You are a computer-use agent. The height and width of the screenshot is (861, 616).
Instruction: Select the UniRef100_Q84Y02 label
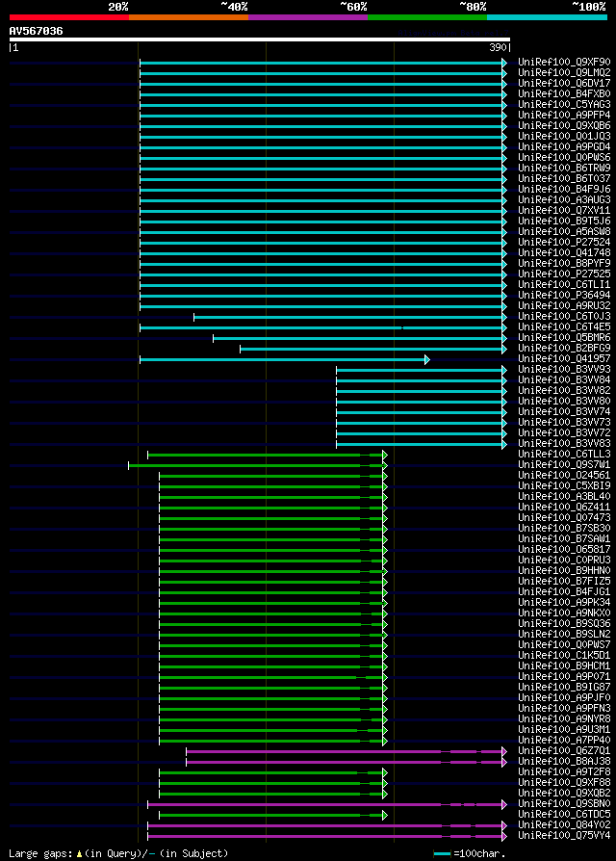tap(564, 824)
